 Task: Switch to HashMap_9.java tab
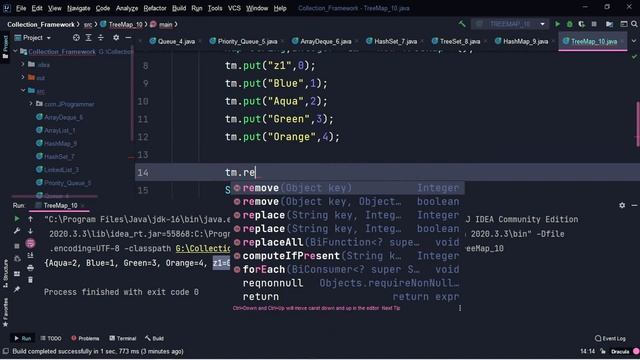coord(525,41)
